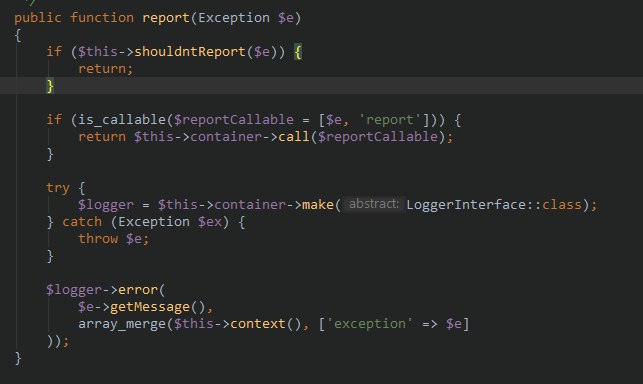Click the '::class' keyword 'class'
This screenshot has width=643, height=384.
562,205
